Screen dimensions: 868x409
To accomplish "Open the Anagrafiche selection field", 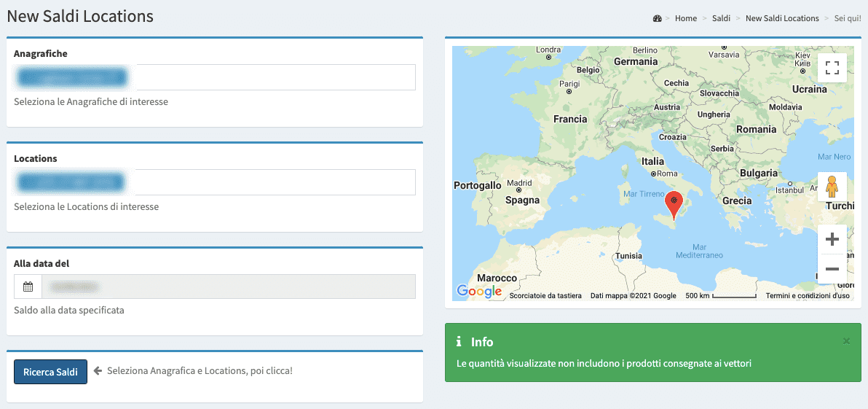I will (x=275, y=77).
